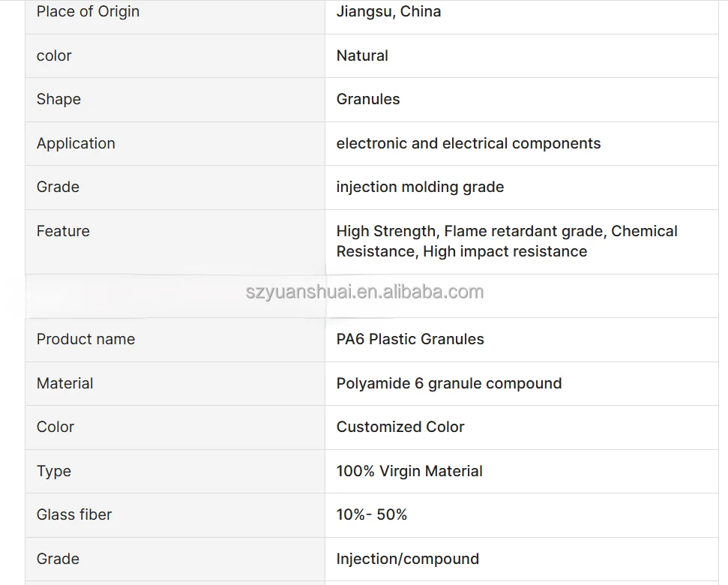Click "Polyamide 6 granule compound" text

click(449, 383)
